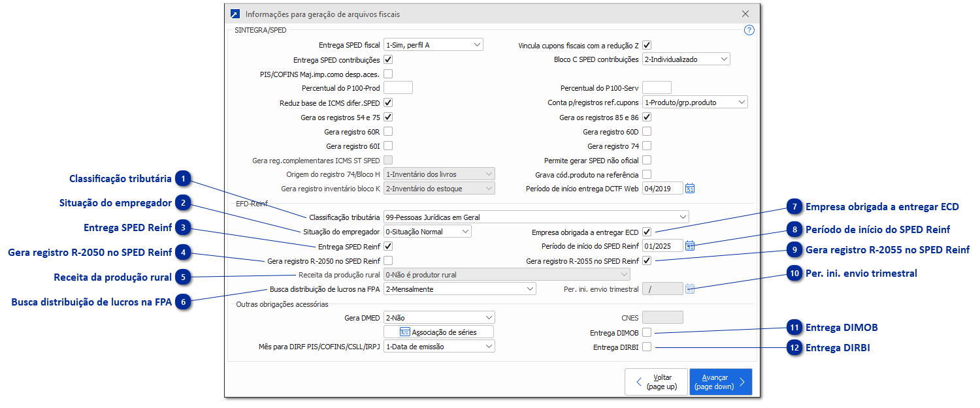The width and height of the screenshot is (980, 408).
Task: Click the numbered callout marker 4
Action: [184, 253]
